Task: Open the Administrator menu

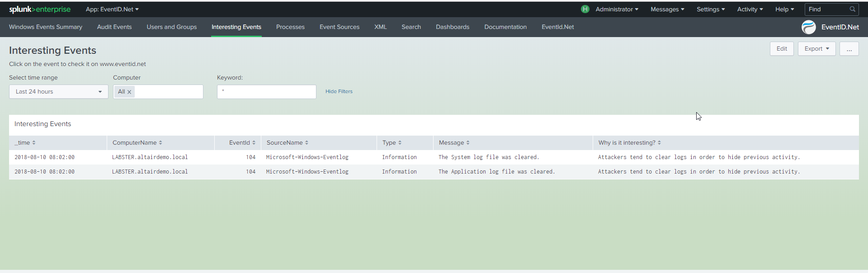Action: (617, 9)
